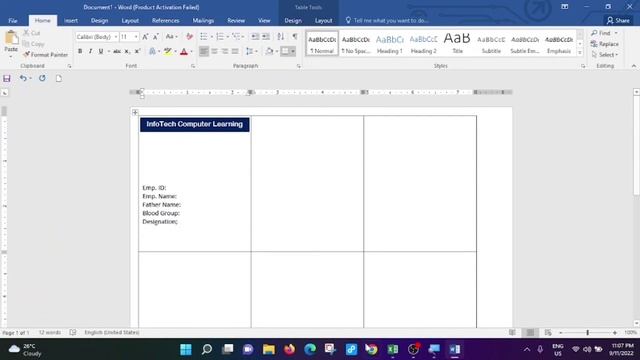Click the Bullets list icon
The width and height of the screenshot is (640, 360).
coord(204,37)
